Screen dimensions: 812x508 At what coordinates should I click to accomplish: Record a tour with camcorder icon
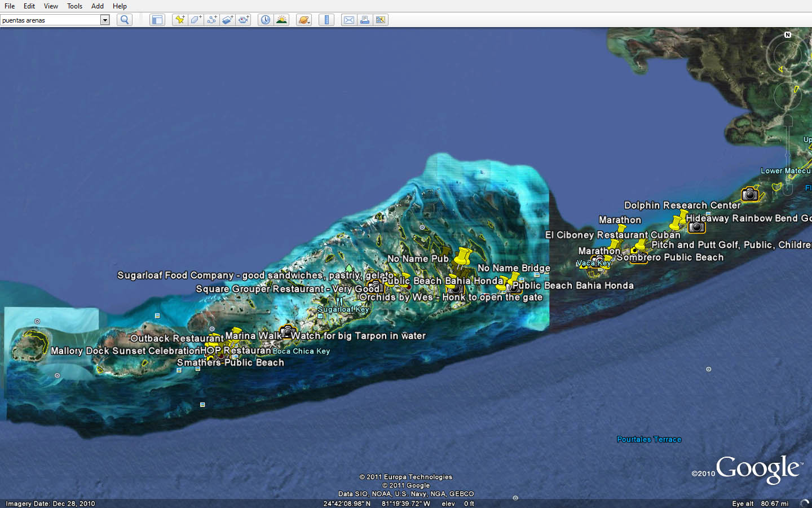pyautogui.click(x=243, y=20)
